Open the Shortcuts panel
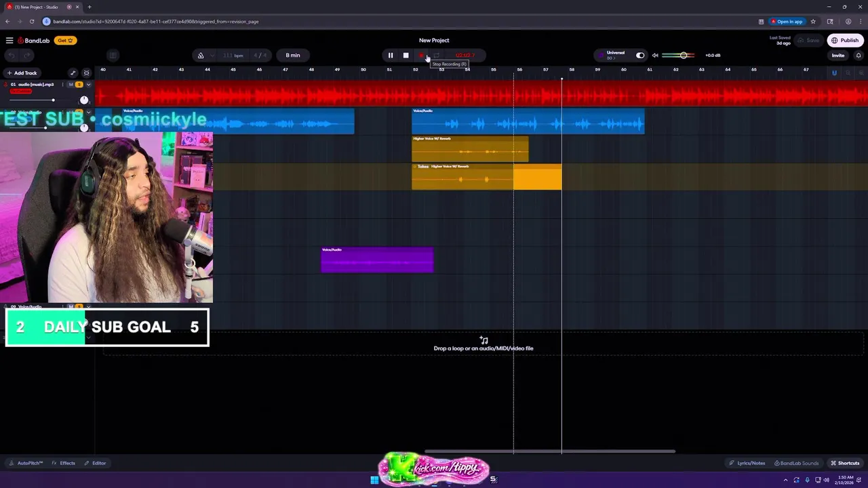Image resolution: width=868 pixels, height=488 pixels. [x=845, y=463]
